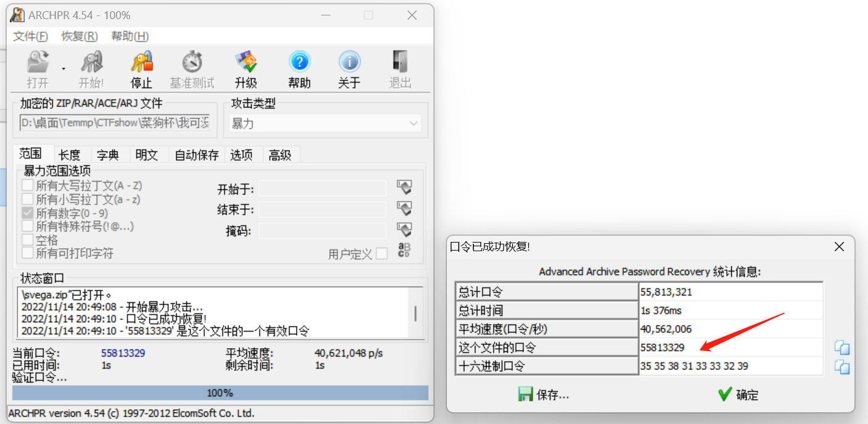This screenshot has width=868, height=424.
Task: Click the log line 开始暴力攻击...
Action: [112, 307]
